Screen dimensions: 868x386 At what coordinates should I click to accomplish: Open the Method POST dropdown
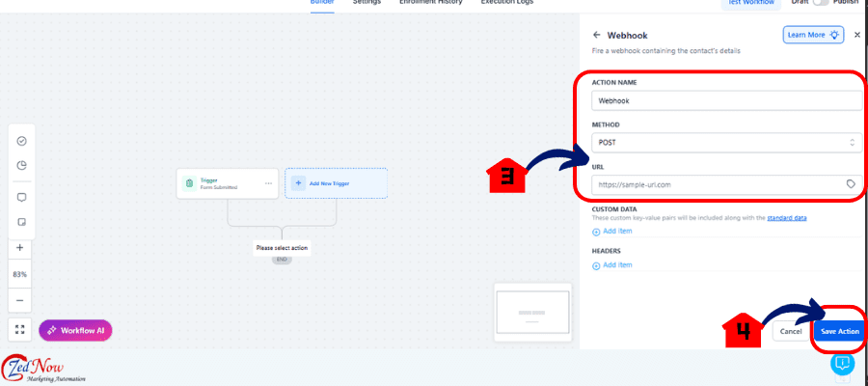tap(726, 142)
